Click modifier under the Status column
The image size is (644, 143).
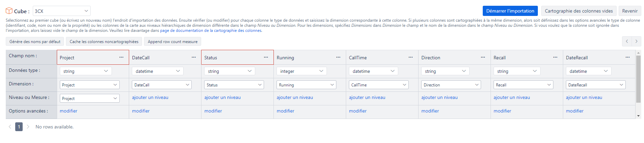point(213,111)
